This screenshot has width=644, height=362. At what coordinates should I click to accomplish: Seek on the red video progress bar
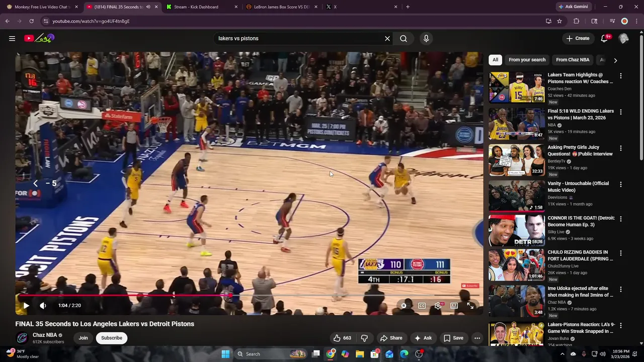pyautogui.click(x=249, y=295)
